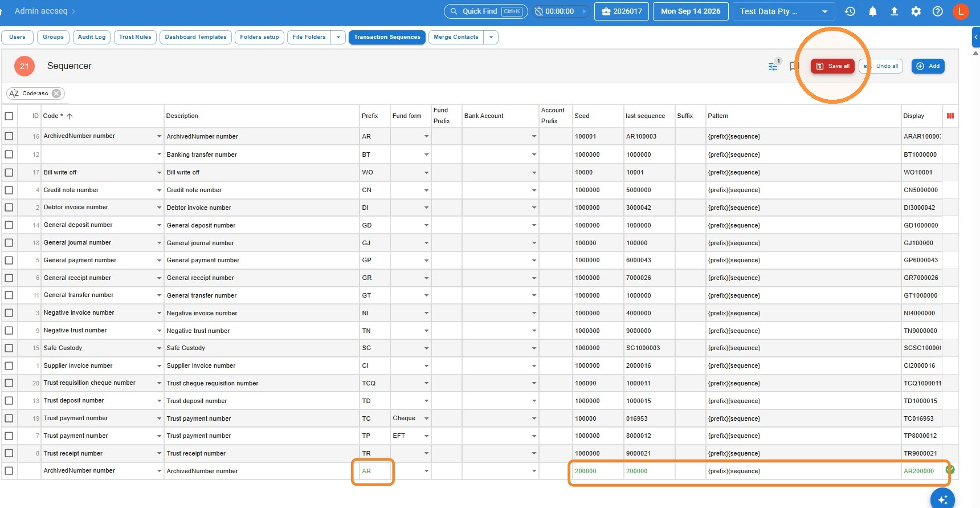
Task: Switch to the Audit Log tab
Action: click(x=92, y=37)
